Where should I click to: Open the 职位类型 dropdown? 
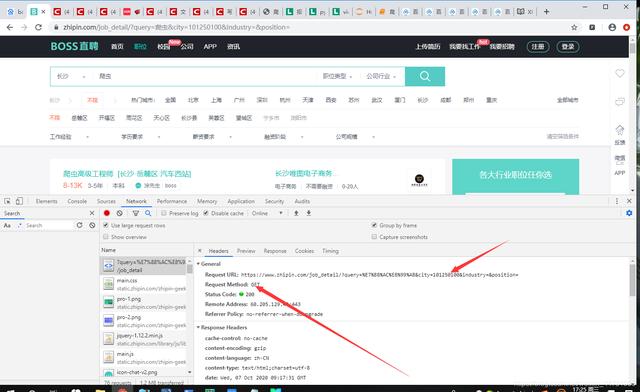coord(337,76)
